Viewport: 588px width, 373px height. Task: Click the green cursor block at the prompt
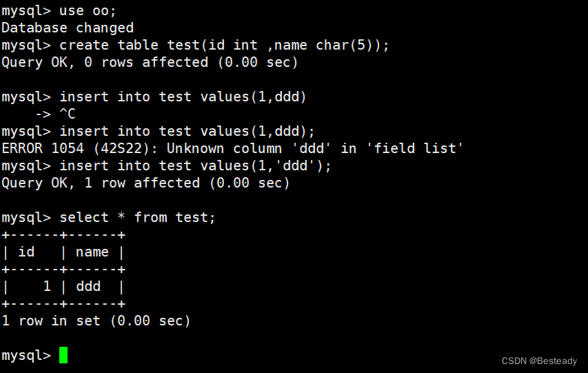(x=63, y=356)
